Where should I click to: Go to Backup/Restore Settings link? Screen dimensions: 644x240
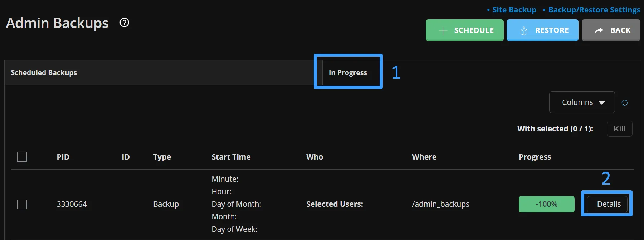pos(594,10)
